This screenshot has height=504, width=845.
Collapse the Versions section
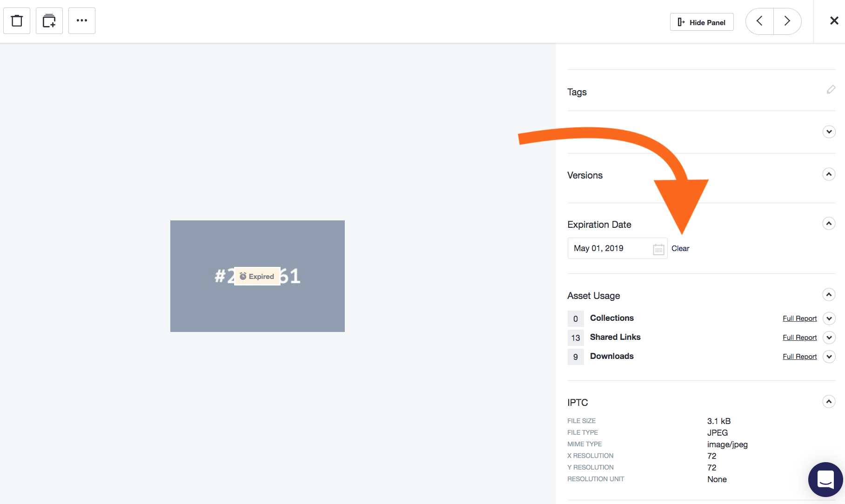[829, 174]
